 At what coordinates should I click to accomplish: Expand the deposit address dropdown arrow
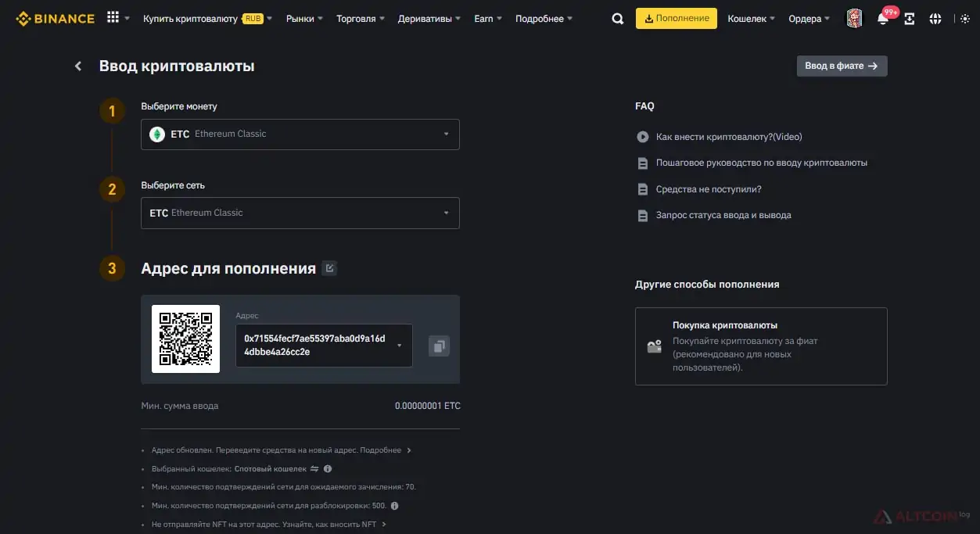coord(400,346)
